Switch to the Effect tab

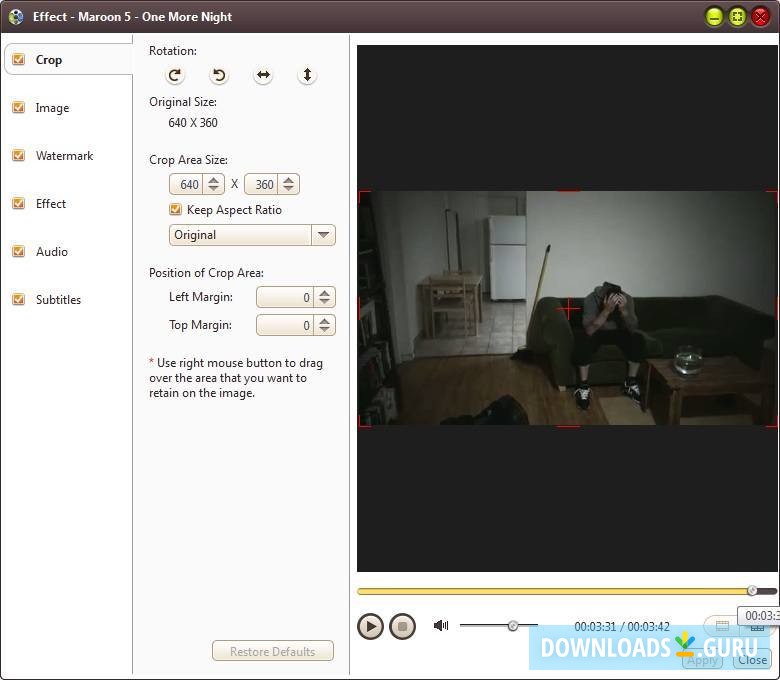pos(51,203)
